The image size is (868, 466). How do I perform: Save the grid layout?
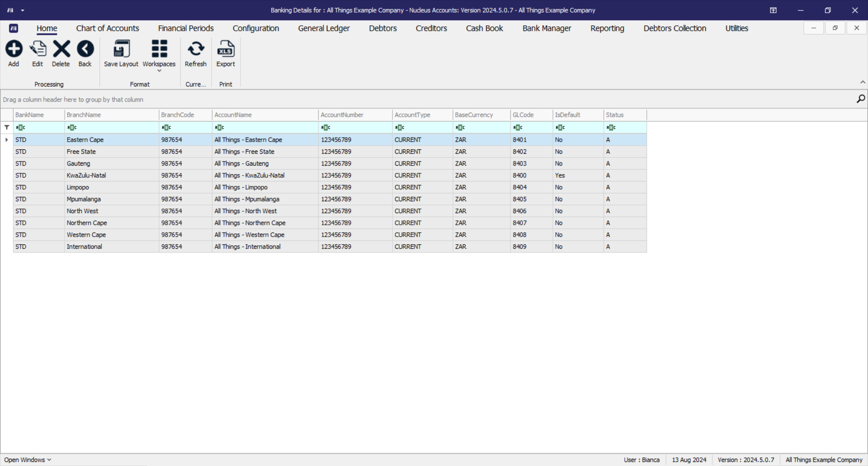(x=121, y=54)
